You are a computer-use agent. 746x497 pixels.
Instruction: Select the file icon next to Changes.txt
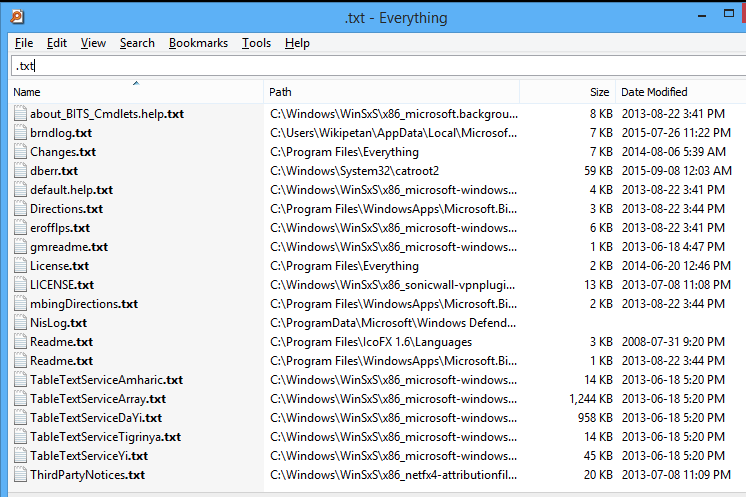click(x=20, y=152)
